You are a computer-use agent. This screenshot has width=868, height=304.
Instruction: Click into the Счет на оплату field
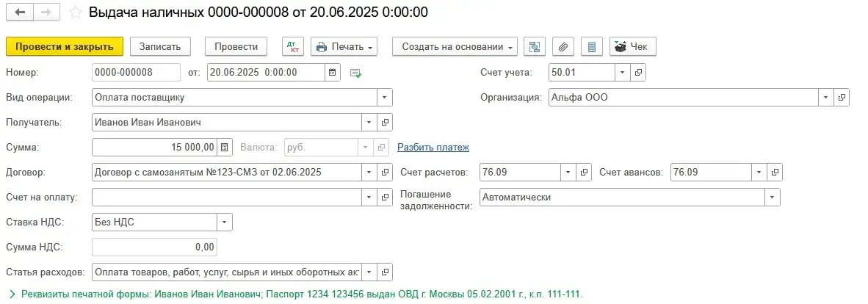click(226, 198)
